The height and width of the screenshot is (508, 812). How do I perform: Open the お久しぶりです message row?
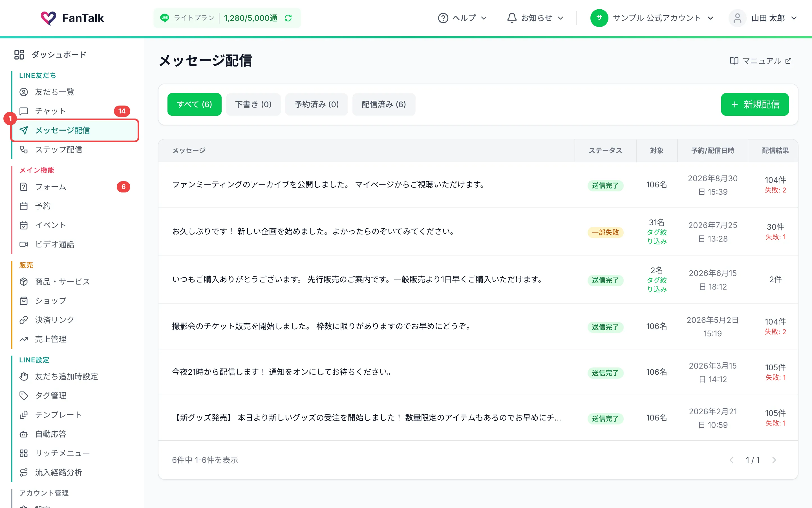(x=478, y=231)
